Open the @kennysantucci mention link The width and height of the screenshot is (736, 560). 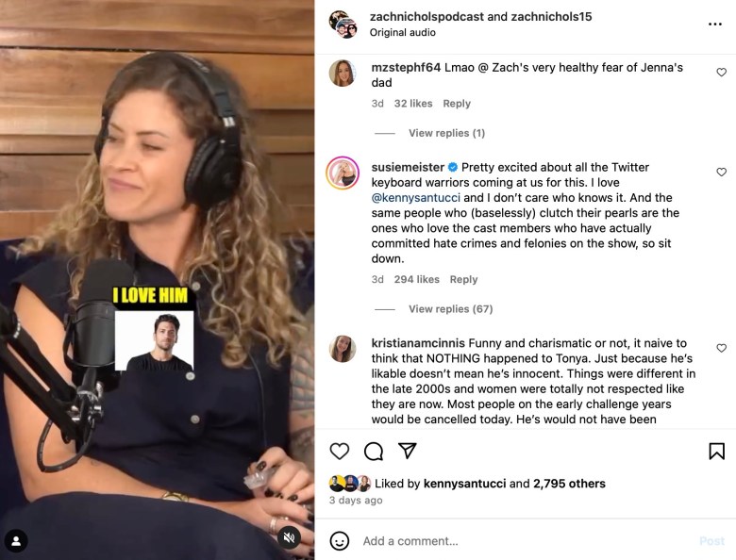(x=415, y=197)
